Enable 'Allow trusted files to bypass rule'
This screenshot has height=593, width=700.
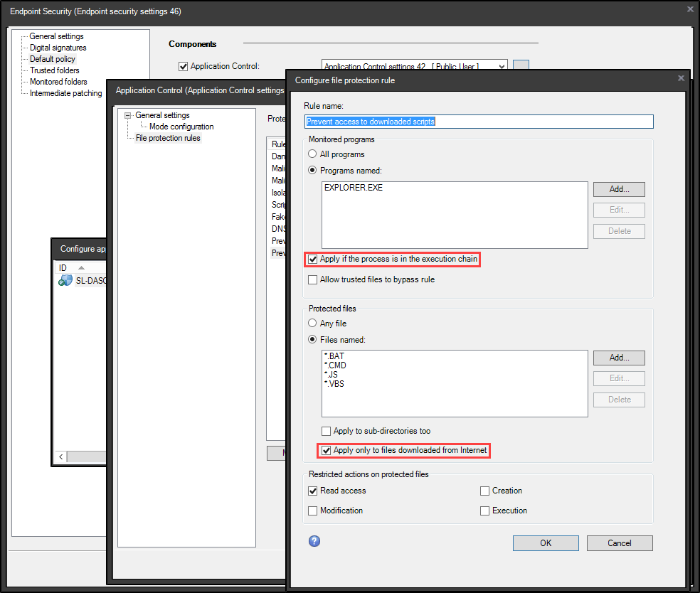click(313, 280)
